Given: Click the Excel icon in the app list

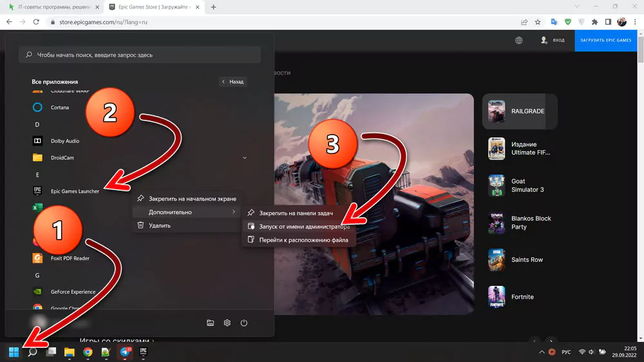Looking at the screenshot, I should click(37, 207).
